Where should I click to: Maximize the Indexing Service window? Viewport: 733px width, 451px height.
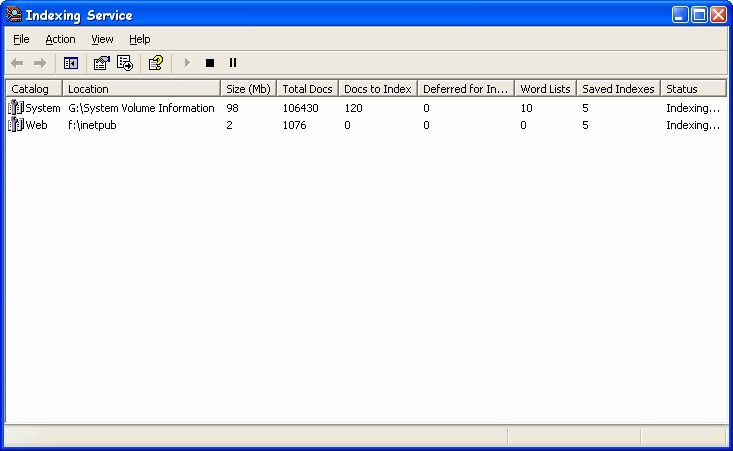click(x=699, y=14)
